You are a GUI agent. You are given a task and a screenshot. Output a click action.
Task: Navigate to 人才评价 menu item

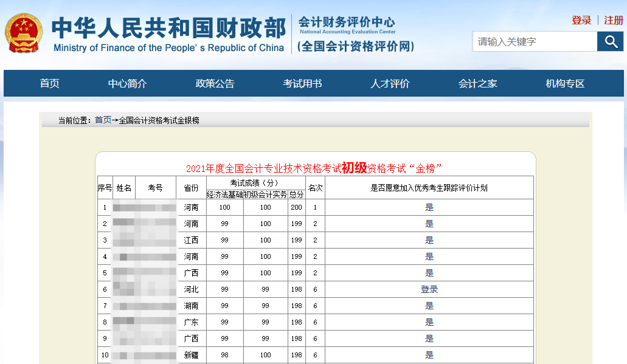[x=390, y=84]
